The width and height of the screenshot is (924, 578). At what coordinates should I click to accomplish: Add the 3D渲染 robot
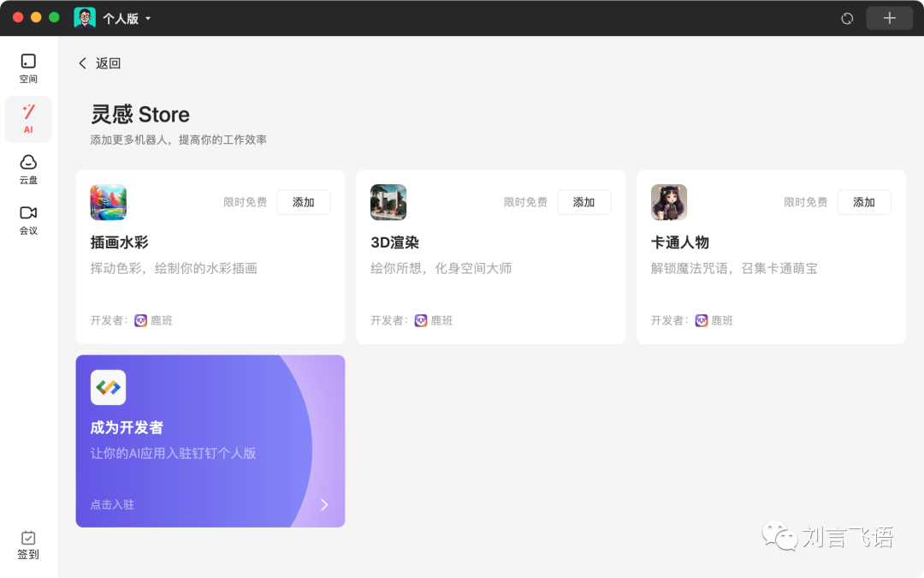[584, 202]
